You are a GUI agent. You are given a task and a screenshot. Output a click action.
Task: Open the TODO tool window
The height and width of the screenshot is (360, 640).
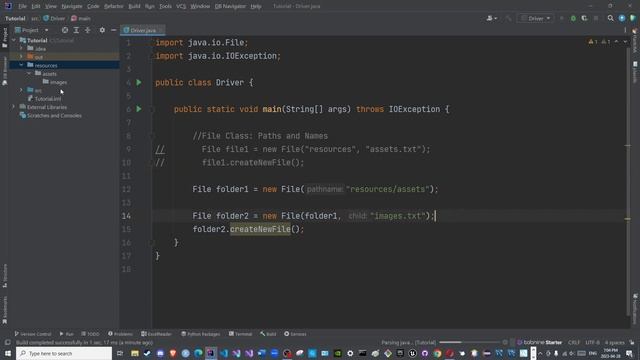tap(90, 334)
